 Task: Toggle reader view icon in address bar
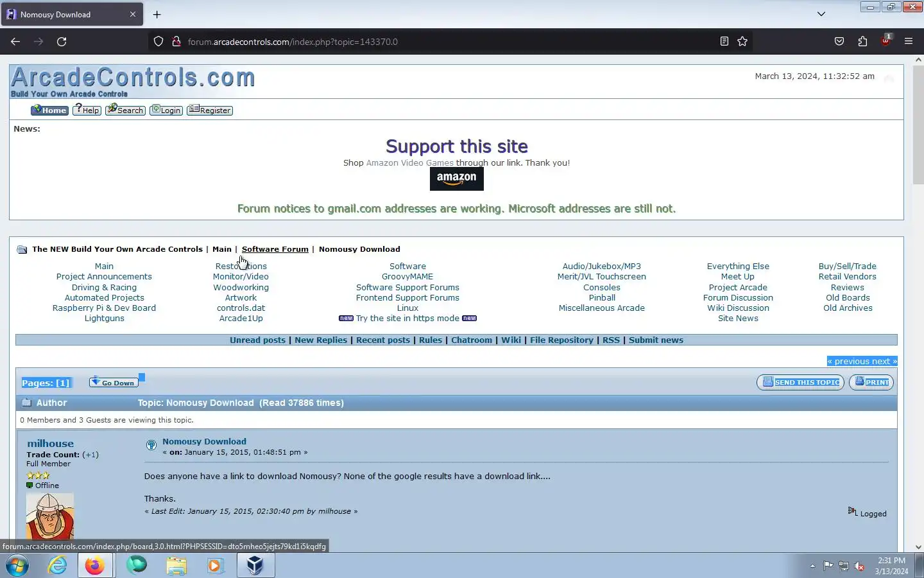tap(724, 41)
